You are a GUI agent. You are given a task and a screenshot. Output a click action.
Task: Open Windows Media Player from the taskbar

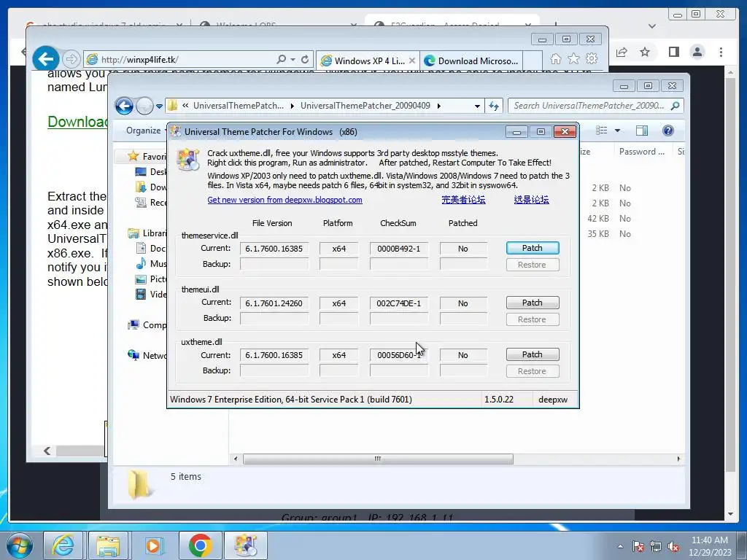click(152, 545)
